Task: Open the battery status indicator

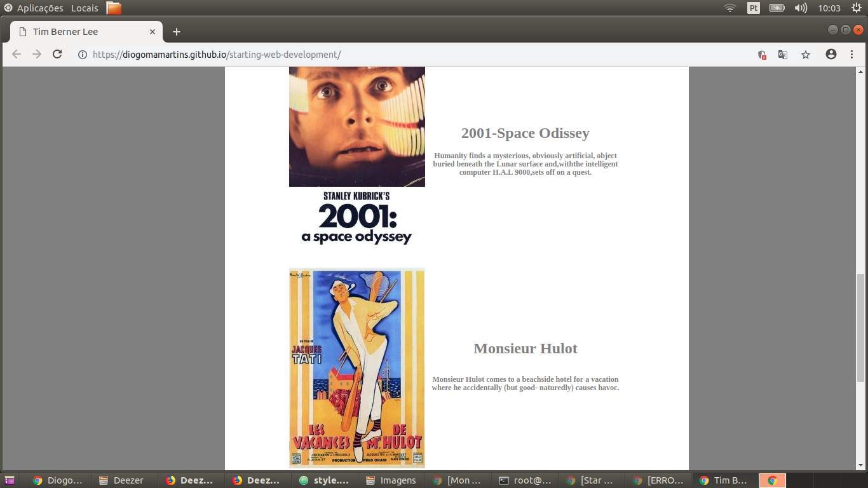Action: pos(777,8)
